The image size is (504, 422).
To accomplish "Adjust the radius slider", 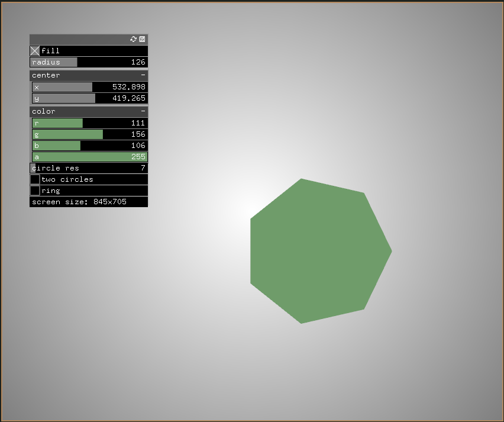I will [x=89, y=62].
